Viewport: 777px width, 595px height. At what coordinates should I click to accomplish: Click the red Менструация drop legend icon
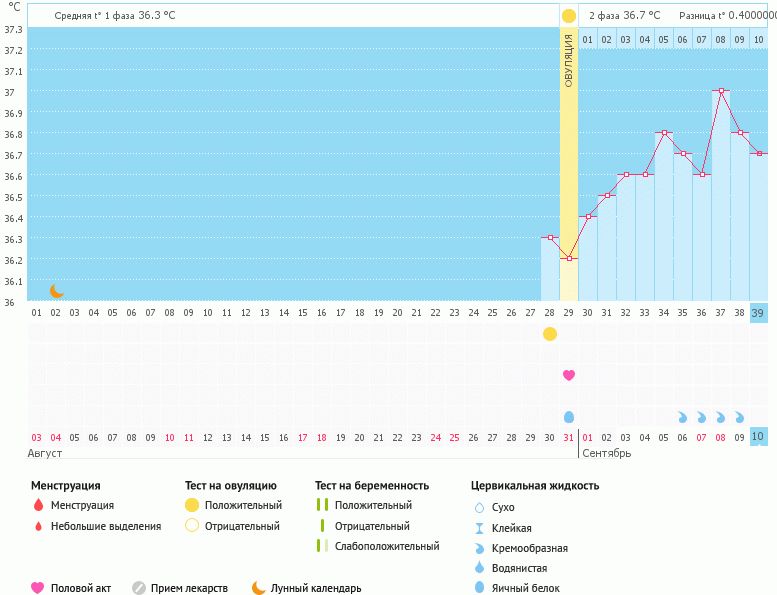(x=38, y=506)
